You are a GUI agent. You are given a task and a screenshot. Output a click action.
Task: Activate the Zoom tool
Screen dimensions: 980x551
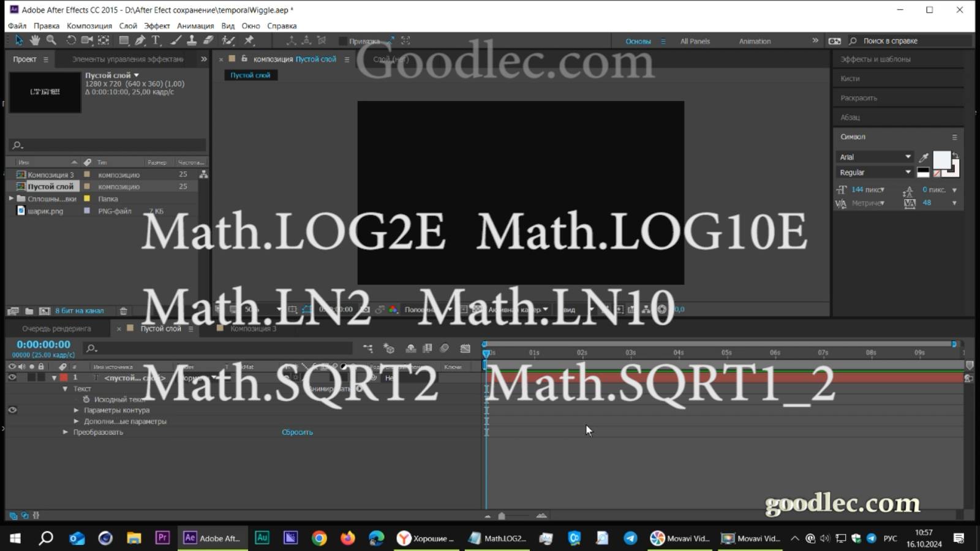coord(51,40)
